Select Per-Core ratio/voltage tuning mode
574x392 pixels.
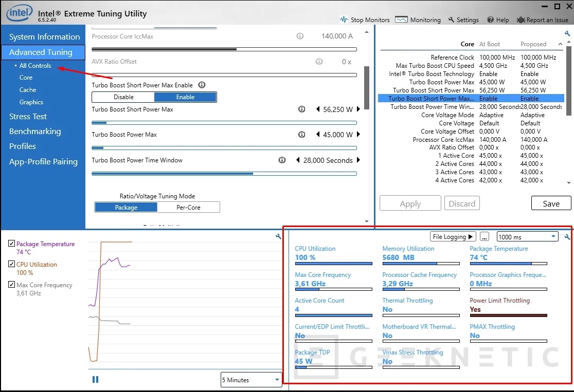189,208
